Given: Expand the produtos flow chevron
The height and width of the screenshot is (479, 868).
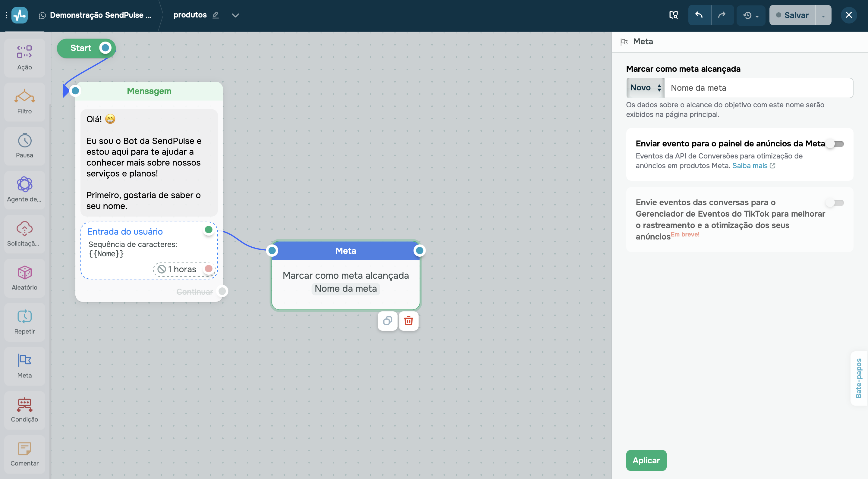Looking at the screenshot, I should (x=235, y=15).
